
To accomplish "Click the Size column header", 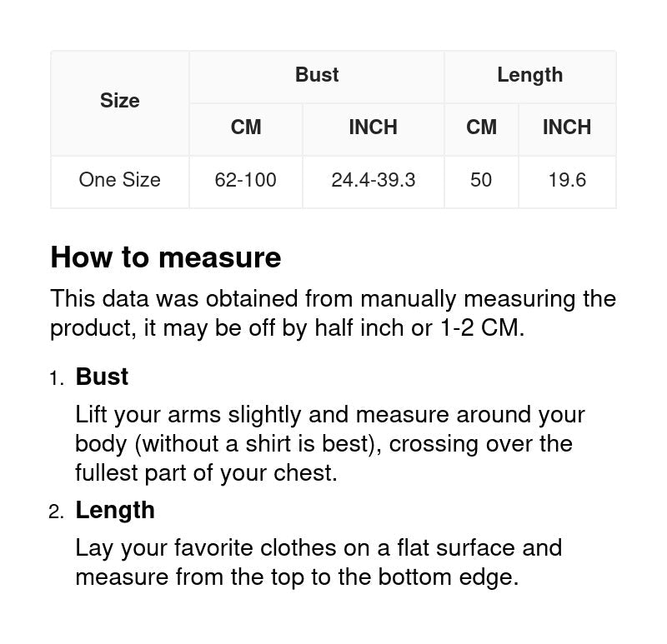I will point(119,101).
